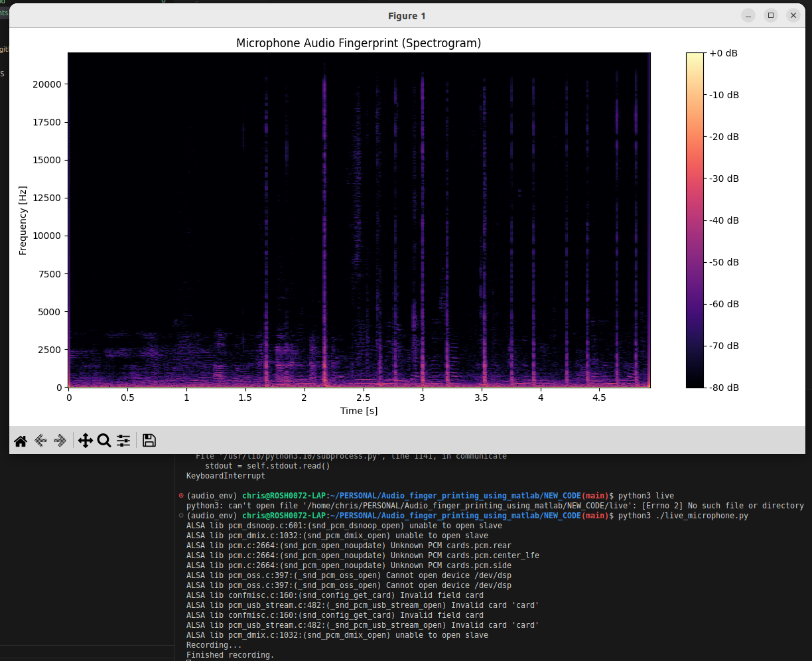The width and height of the screenshot is (812, 661).
Task: Click the Time [s] axis label
Action: point(359,411)
